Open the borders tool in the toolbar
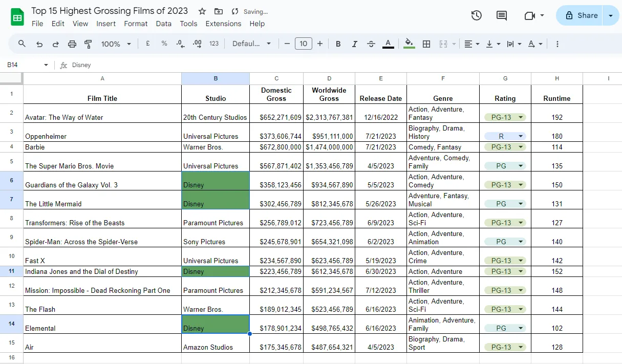622x364 pixels. click(x=426, y=44)
